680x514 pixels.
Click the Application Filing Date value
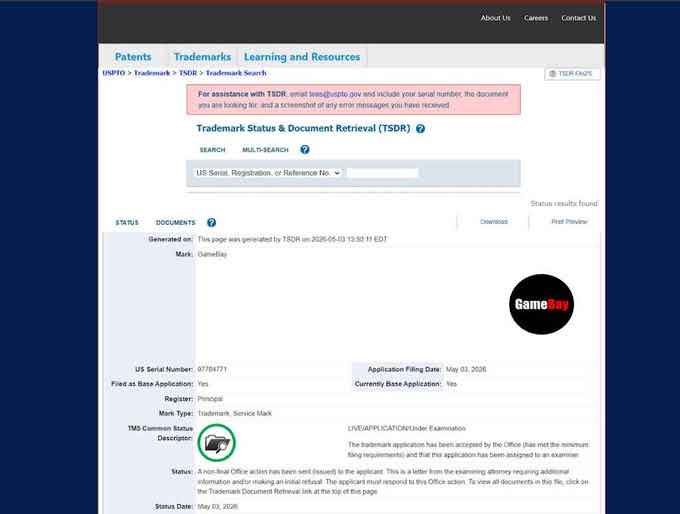[466, 369]
